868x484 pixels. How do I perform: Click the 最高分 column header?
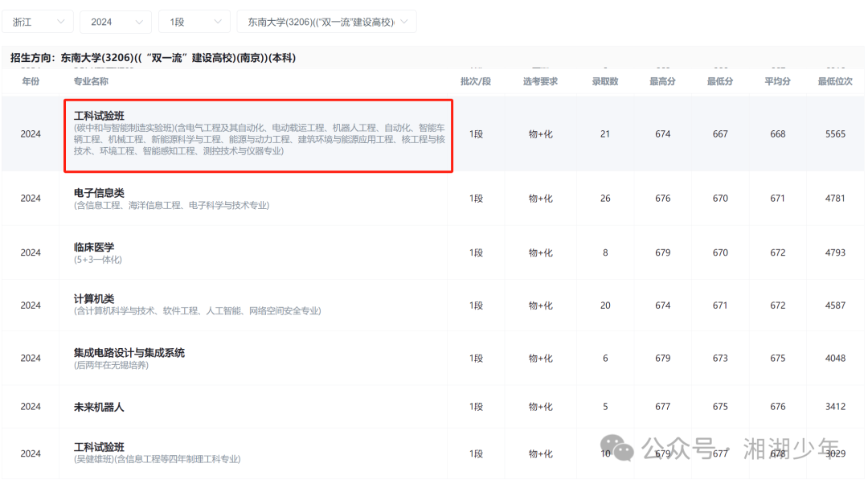tap(662, 81)
